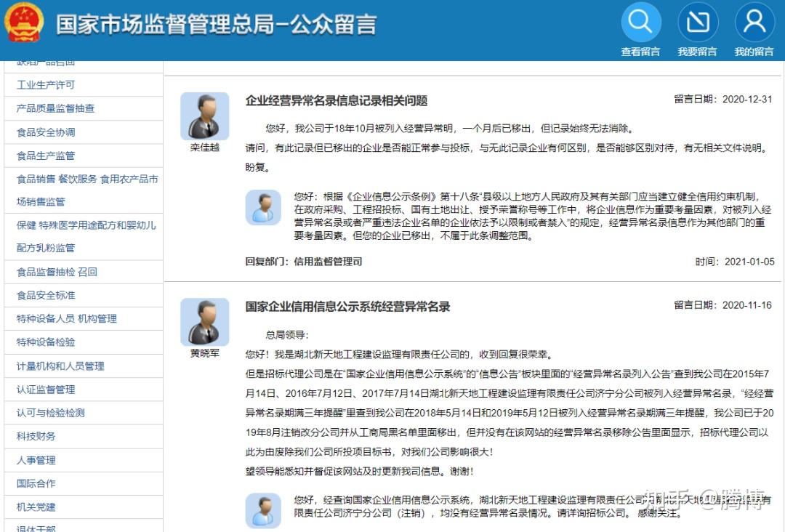Image resolution: width=785 pixels, height=532 pixels.
Task: Click the national emblem logo
Action: [x=24, y=22]
